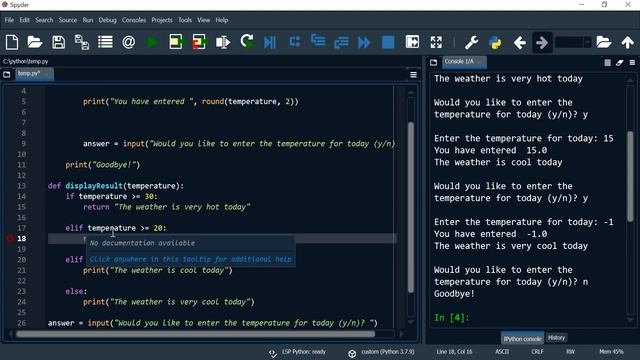The width and height of the screenshot is (640, 360).
Task: Start debugging with the Debug file icon
Action: pyautogui.click(x=270, y=42)
